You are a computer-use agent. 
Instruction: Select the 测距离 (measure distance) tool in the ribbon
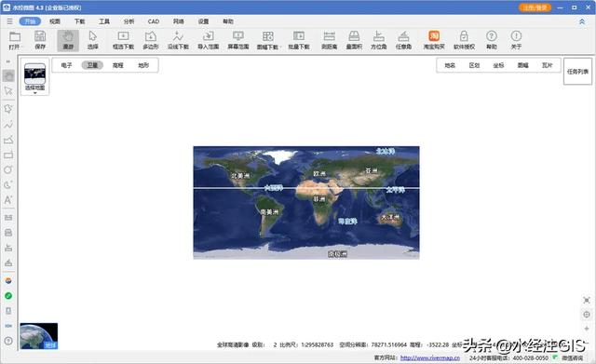329,40
